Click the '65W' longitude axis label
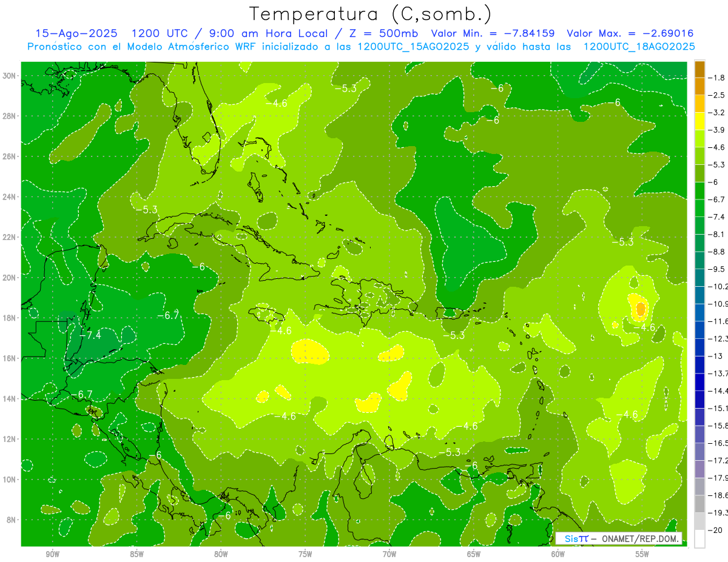The height and width of the screenshot is (562, 728). pyautogui.click(x=474, y=554)
